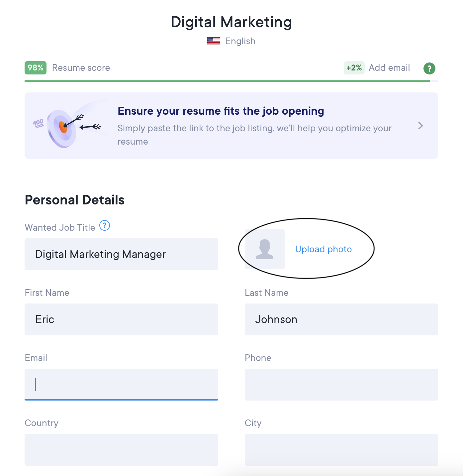
Task: Expand the job opening optimization chevron
Action: click(420, 126)
